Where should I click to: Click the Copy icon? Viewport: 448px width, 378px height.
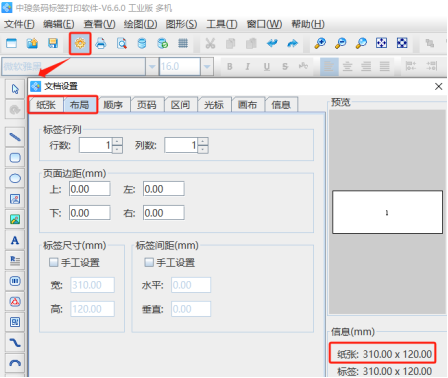pos(230,43)
